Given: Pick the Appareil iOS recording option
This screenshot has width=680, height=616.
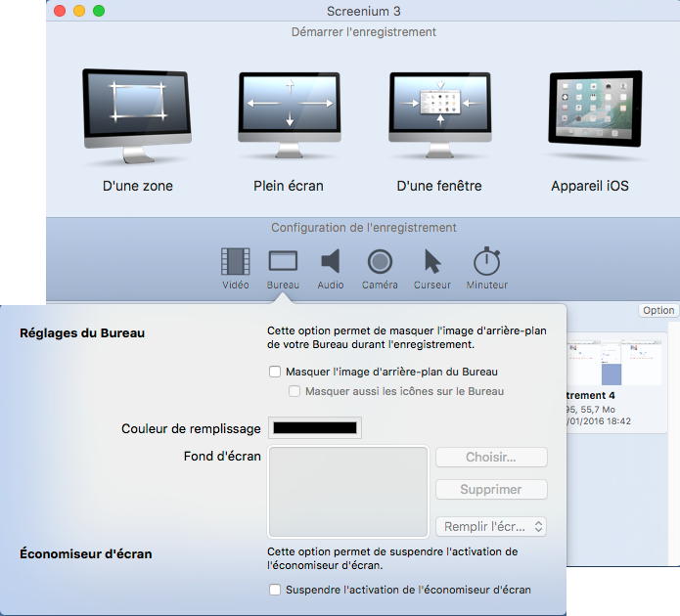Looking at the screenshot, I should click(x=595, y=109).
